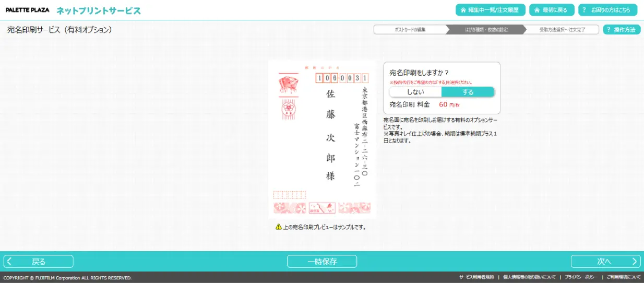Click the left chevron on 戻る button
Viewport: 644px width, 283px height.
coord(9,262)
